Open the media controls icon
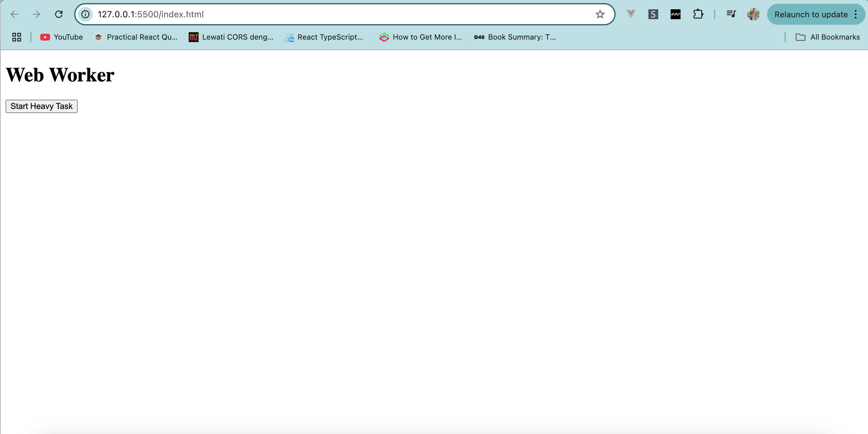Image resolution: width=868 pixels, height=434 pixels. 731,14
